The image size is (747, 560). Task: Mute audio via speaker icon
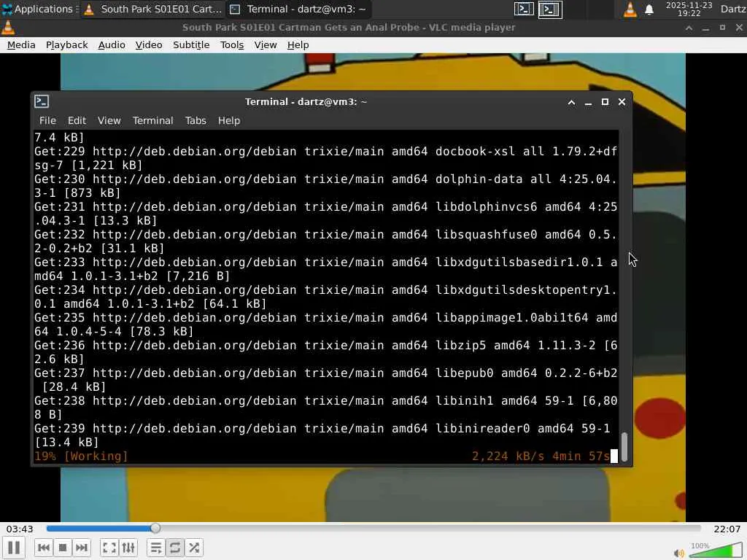coord(678,553)
